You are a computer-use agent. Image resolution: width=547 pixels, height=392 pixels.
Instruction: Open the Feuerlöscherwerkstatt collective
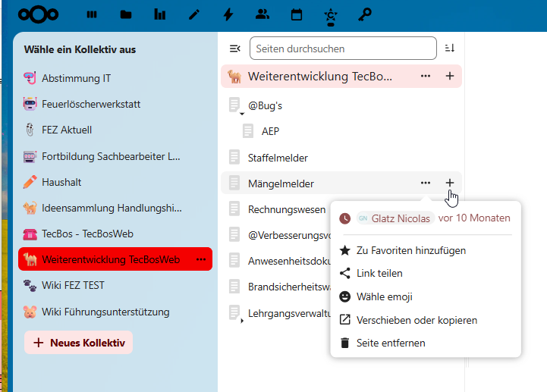pyautogui.click(x=115, y=104)
